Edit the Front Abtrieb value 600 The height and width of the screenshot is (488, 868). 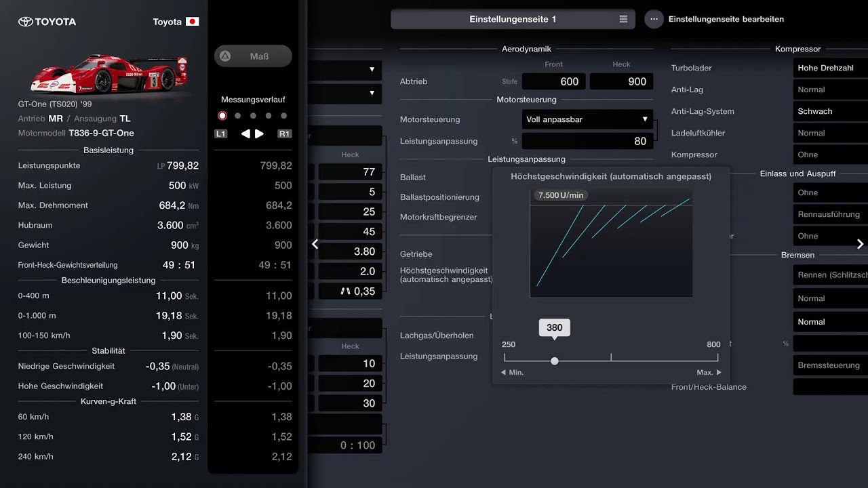click(x=555, y=81)
